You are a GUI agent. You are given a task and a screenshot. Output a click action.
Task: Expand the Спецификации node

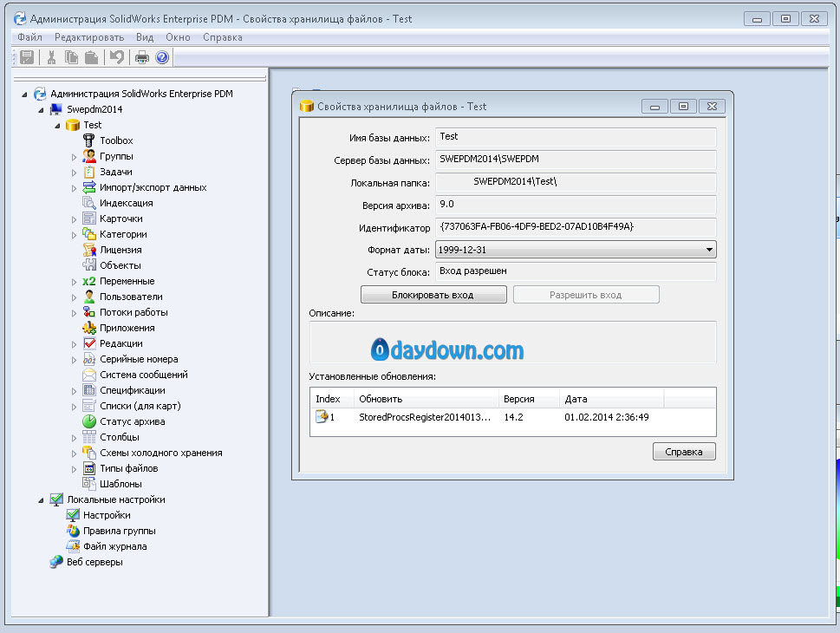74,391
